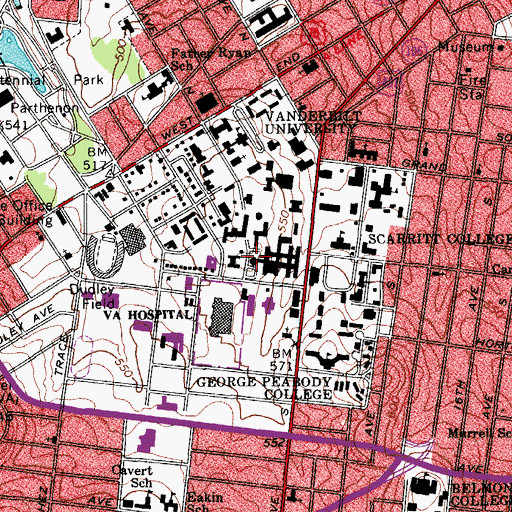Click the Cavert Sch label
This screenshot has height=512, width=512.
(x=132, y=476)
